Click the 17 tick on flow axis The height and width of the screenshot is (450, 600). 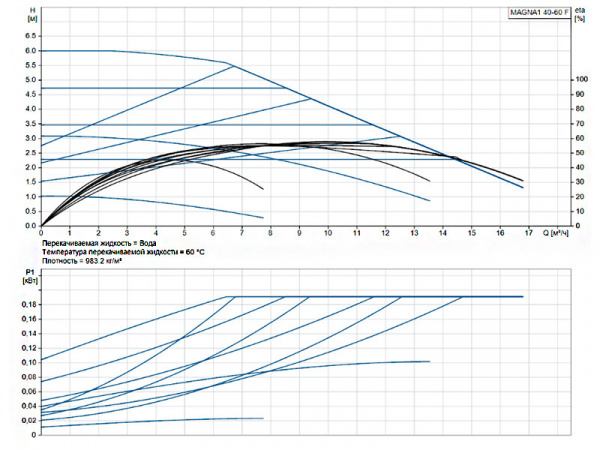[x=530, y=233]
